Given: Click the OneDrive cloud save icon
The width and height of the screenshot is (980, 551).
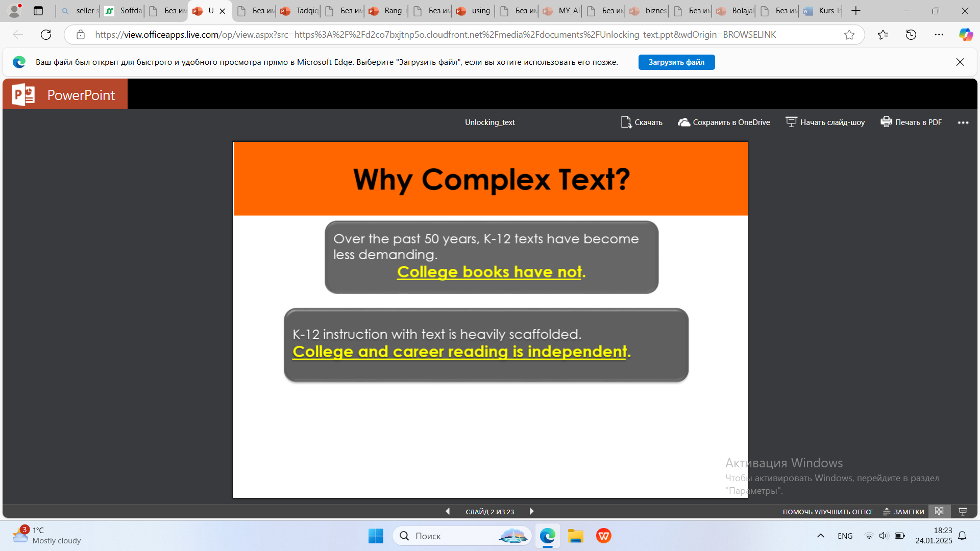Looking at the screenshot, I should click(684, 122).
